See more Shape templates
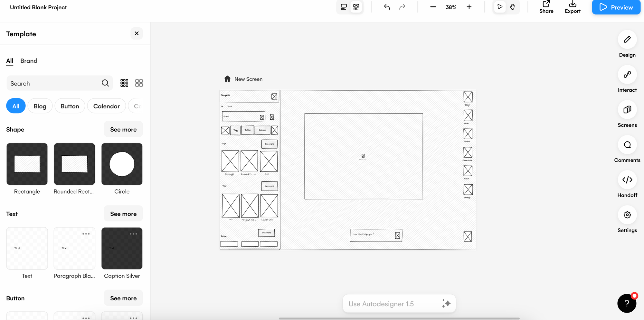This screenshot has height=320, width=644. (123, 129)
